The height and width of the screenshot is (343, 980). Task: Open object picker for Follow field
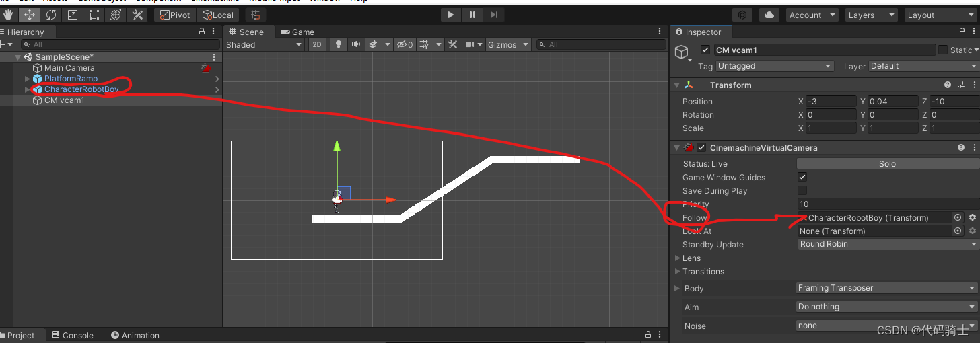point(958,217)
